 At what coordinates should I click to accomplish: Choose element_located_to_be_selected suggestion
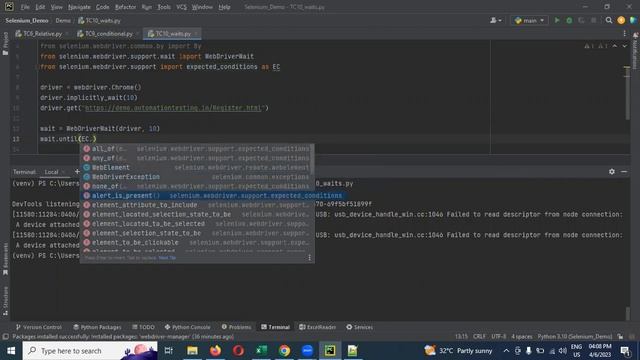coord(197,224)
